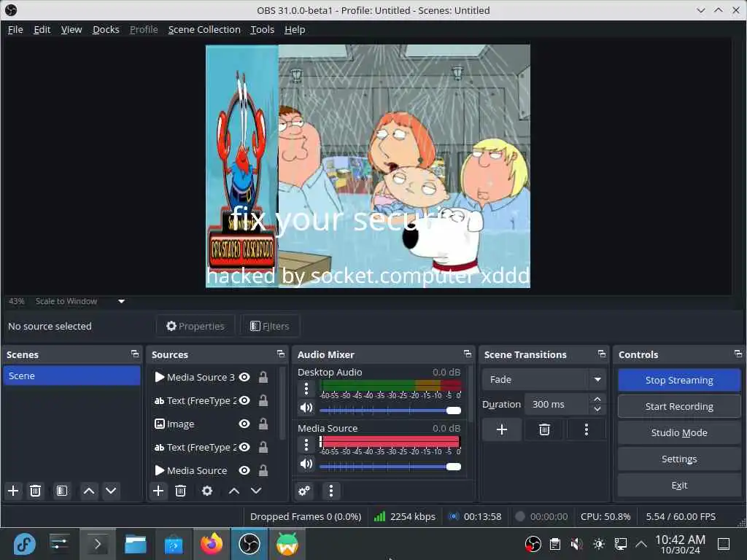The width and height of the screenshot is (747, 560).
Task: Open Firefox from the taskbar
Action: pyautogui.click(x=212, y=544)
